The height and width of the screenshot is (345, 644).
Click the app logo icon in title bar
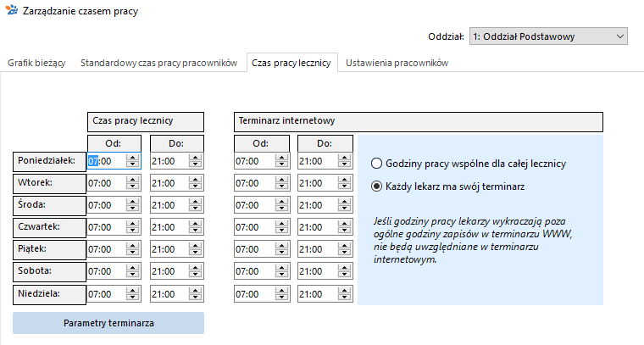(12, 10)
